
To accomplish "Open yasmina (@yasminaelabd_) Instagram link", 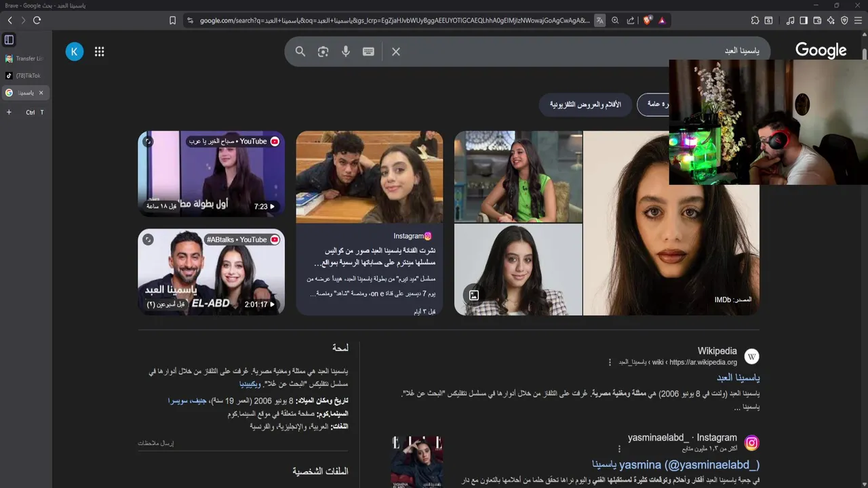I will [675, 465].
